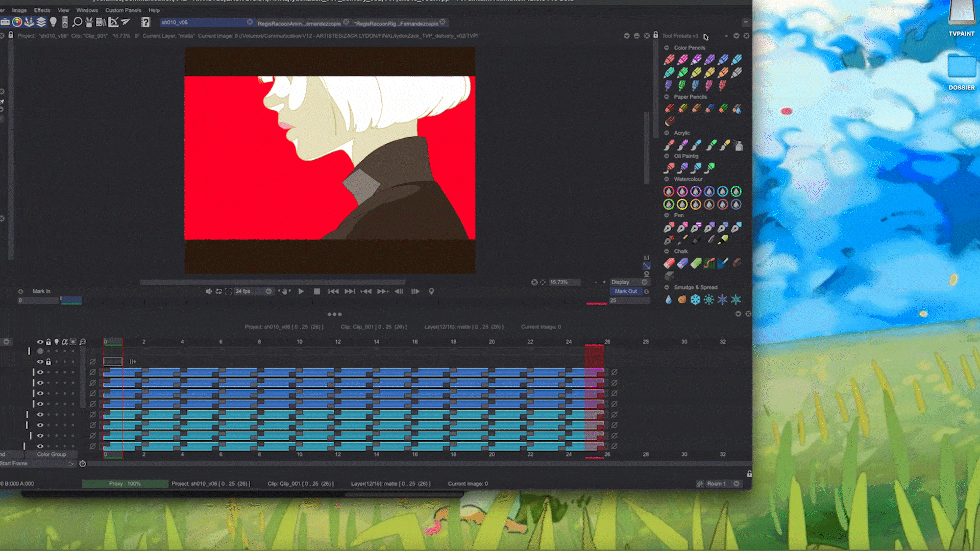
Task: Collapse the Chalk section
Action: 667,251
